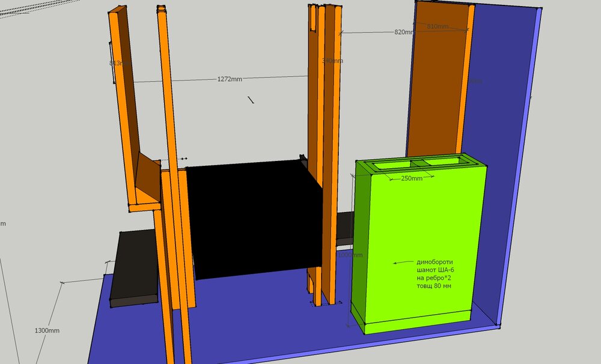
Task: Click the 340mm dimension label
Action: point(332,61)
